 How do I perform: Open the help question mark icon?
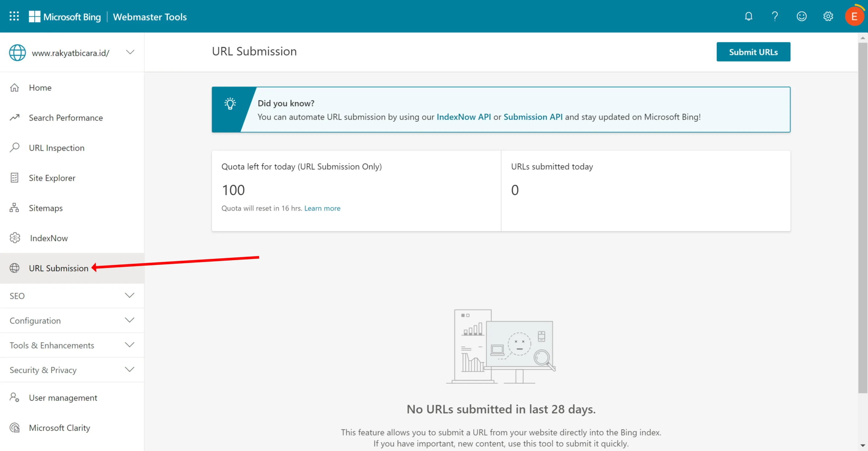point(775,16)
